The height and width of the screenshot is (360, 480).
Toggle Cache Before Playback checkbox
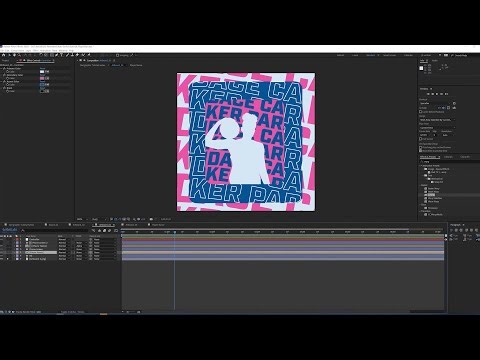point(421,112)
